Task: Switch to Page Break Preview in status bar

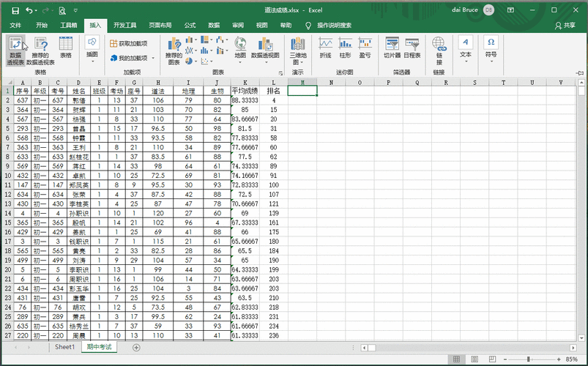Action: 492,359
